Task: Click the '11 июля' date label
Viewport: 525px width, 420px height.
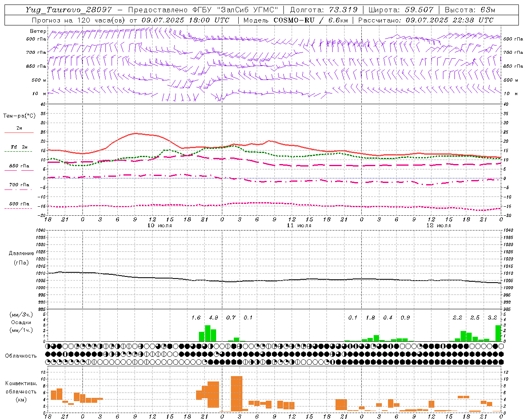Action: click(299, 226)
